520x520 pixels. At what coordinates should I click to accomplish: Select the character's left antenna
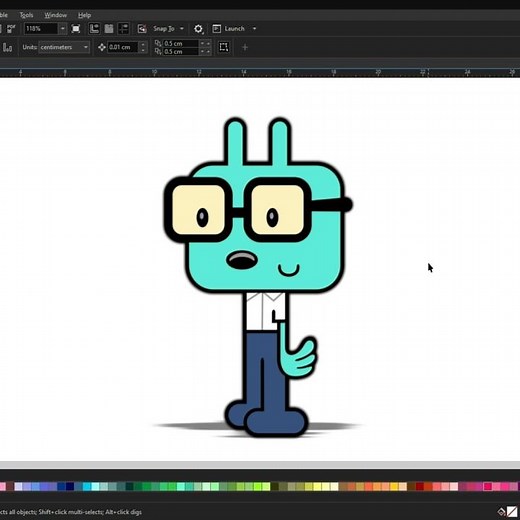click(x=235, y=142)
